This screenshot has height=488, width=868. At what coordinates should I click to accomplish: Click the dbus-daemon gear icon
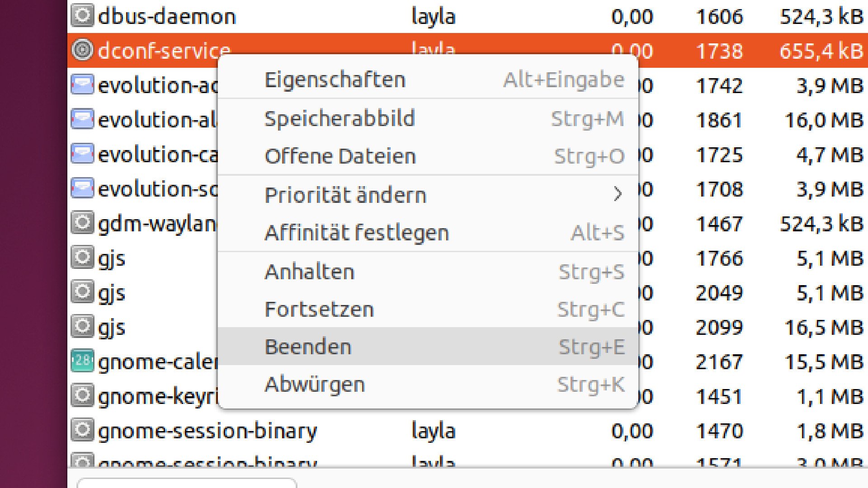(x=82, y=15)
